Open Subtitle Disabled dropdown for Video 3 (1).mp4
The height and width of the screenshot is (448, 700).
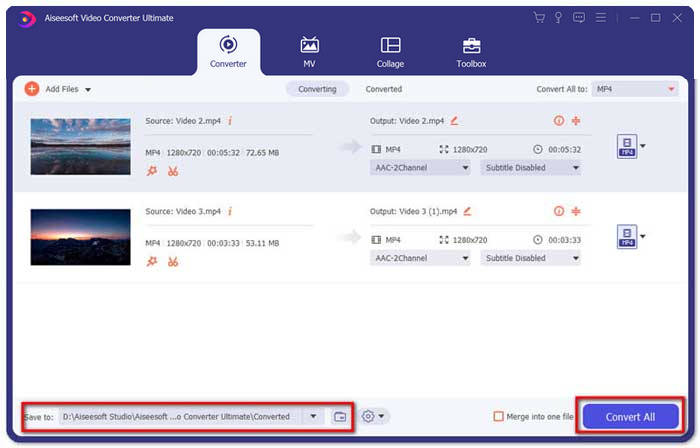pos(531,258)
